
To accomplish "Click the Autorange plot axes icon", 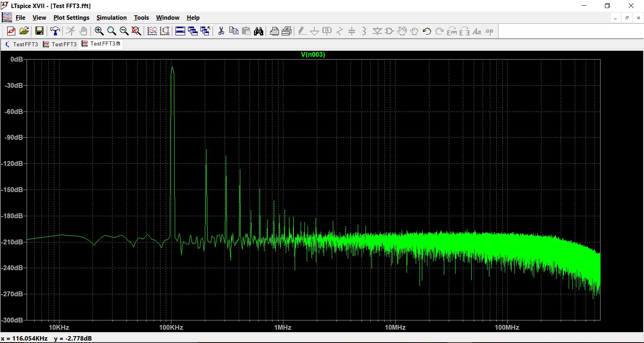I will coord(152,31).
